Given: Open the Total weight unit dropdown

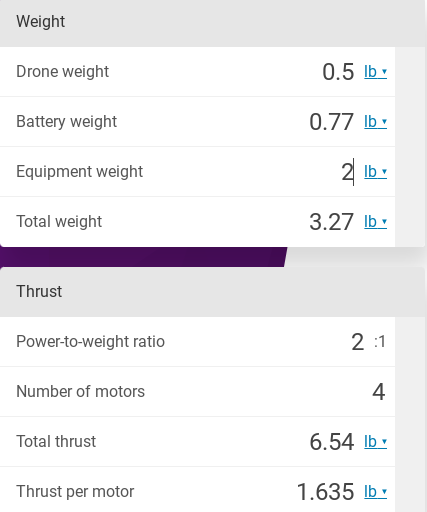Looking at the screenshot, I should [x=375, y=222].
